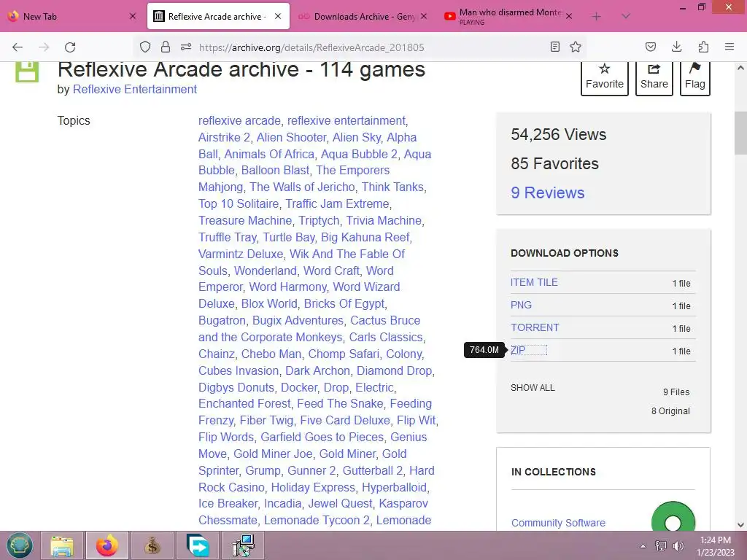Show hidden system tray icons

643,546
